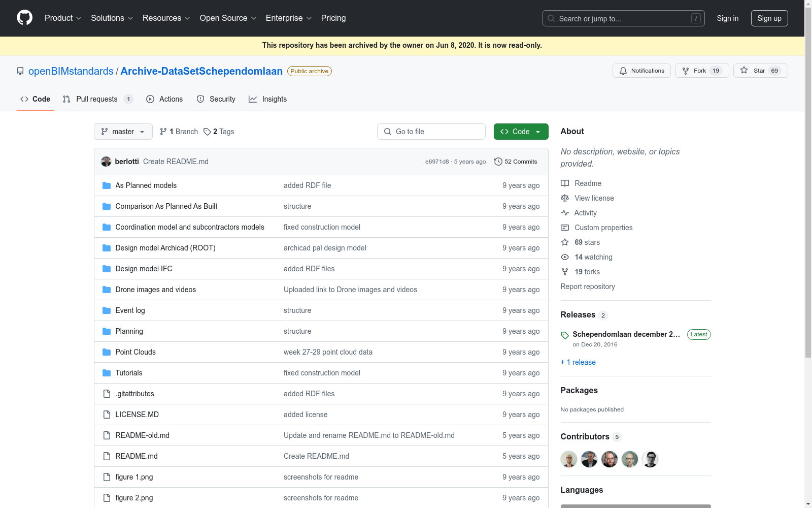Screen dimensions: 812x508
Task: Open the 'Tutorials' folder icon
Action: pyautogui.click(x=107, y=373)
